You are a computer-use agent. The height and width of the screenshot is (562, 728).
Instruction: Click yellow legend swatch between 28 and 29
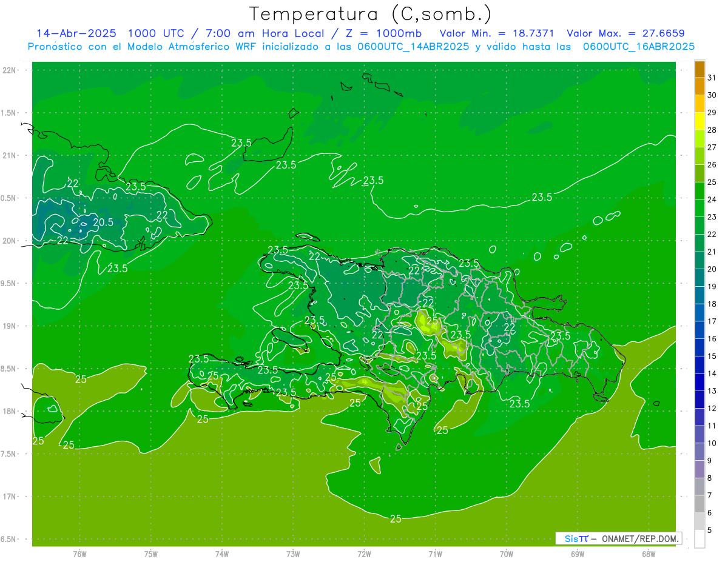[x=699, y=121]
